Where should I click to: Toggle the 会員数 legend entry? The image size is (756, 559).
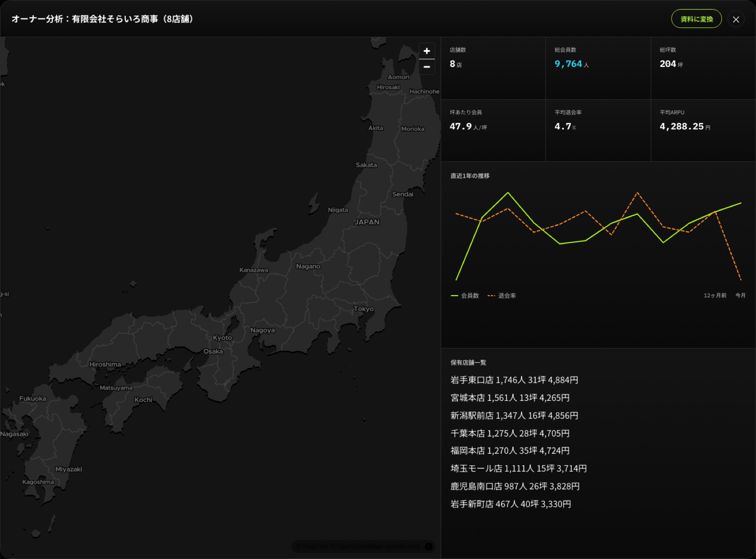tap(465, 296)
